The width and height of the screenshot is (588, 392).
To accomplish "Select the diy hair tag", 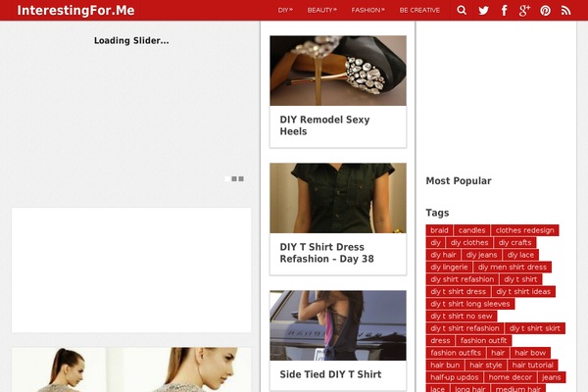I will pyautogui.click(x=443, y=255).
